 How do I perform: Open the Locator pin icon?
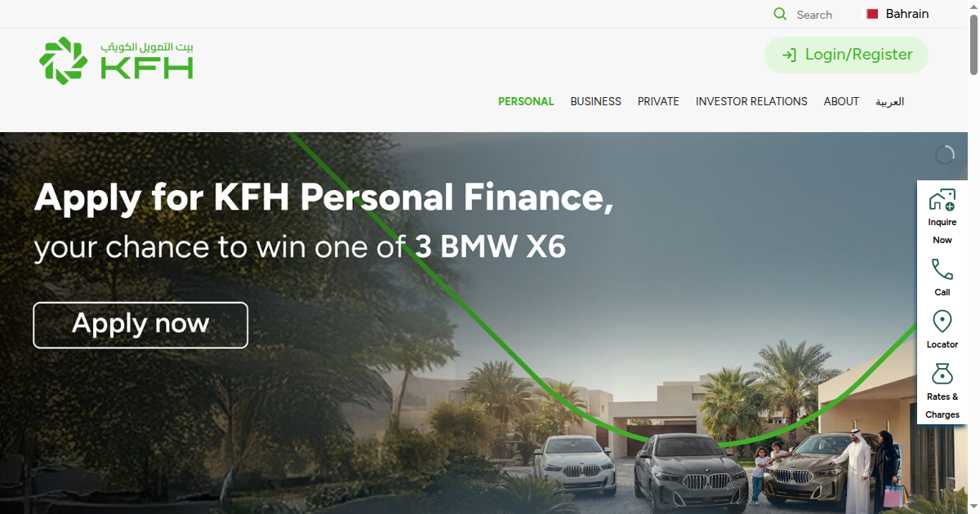(x=942, y=321)
